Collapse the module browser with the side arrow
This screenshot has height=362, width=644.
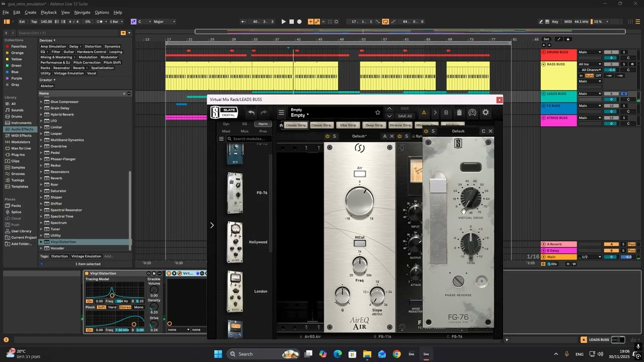pyautogui.click(x=212, y=225)
